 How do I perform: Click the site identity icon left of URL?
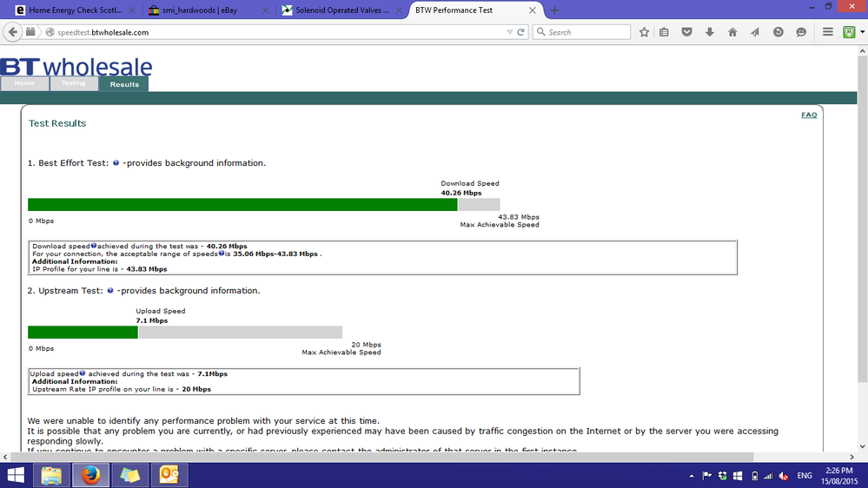(x=50, y=32)
